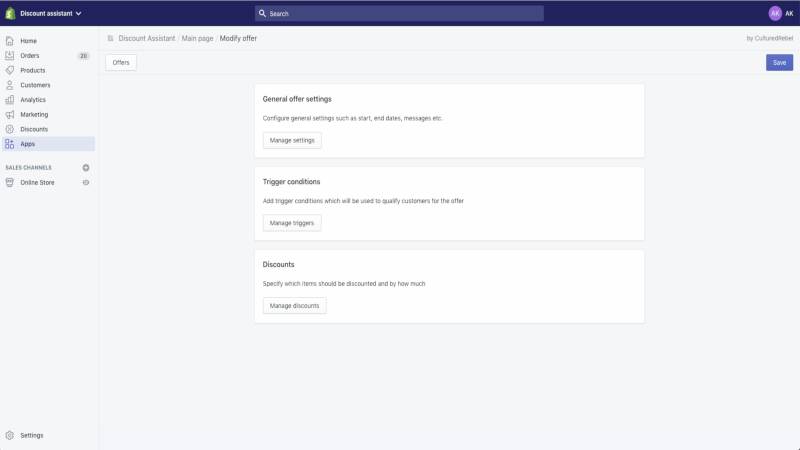Open the AK account menu
The width and height of the screenshot is (800, 450).
(781, 14)
